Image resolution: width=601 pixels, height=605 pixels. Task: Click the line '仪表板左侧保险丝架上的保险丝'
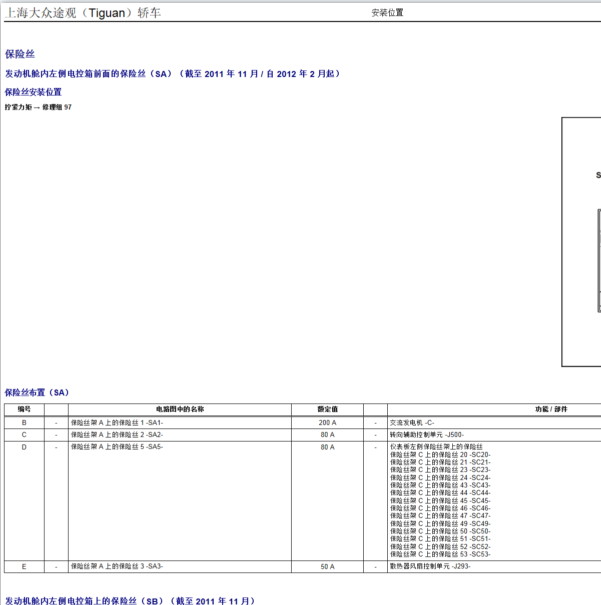[436, 447]
